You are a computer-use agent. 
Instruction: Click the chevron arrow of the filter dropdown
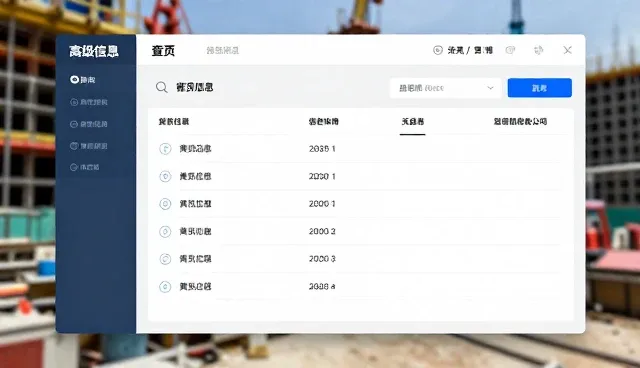(x=490, y=88)
